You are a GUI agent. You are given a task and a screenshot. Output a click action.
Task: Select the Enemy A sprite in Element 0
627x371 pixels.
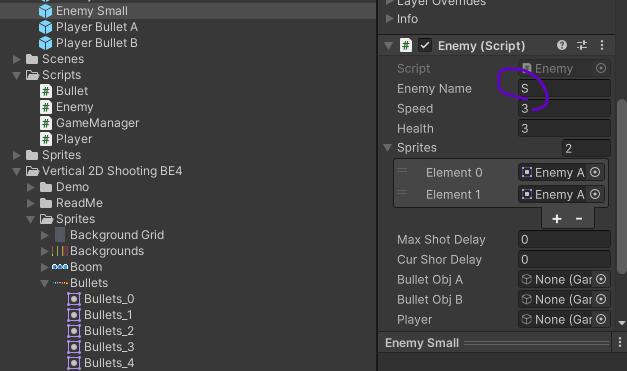point(552,172)
